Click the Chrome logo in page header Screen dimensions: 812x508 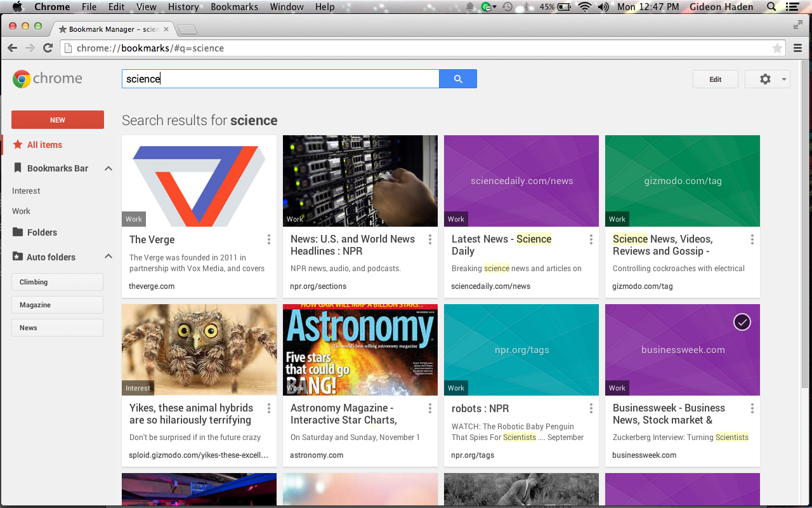48,79
